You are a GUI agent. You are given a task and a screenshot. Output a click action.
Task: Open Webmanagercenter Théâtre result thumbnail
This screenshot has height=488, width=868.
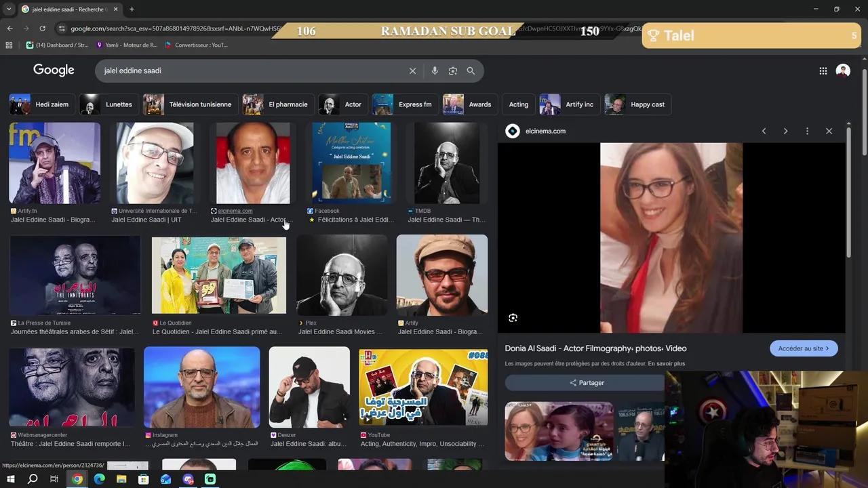[72, 387]
